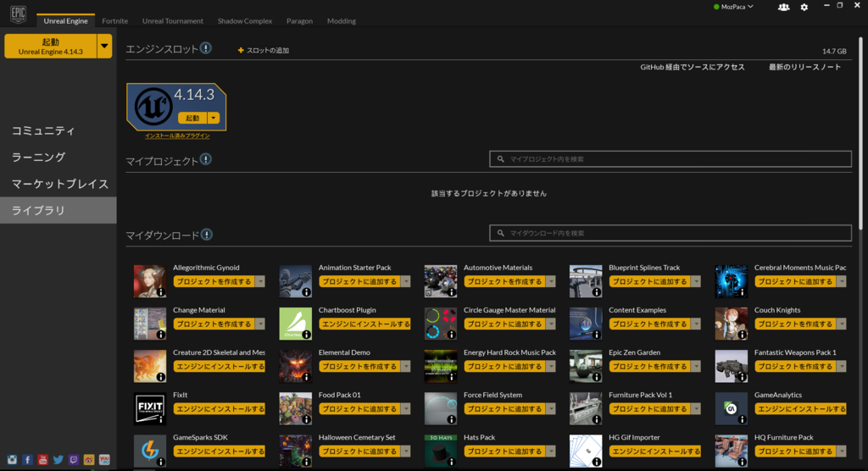The height and width of the screenshot is (471, 868).
Task: Expand dropdown arrow for Blueprint Splines Track
Action: click(x=696, y=282)
